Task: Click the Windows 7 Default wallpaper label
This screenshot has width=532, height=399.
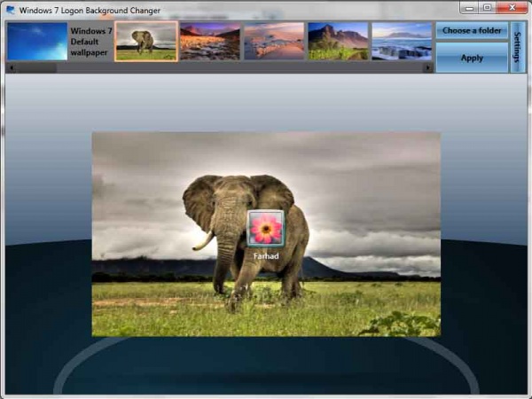Action: point(90,42)
